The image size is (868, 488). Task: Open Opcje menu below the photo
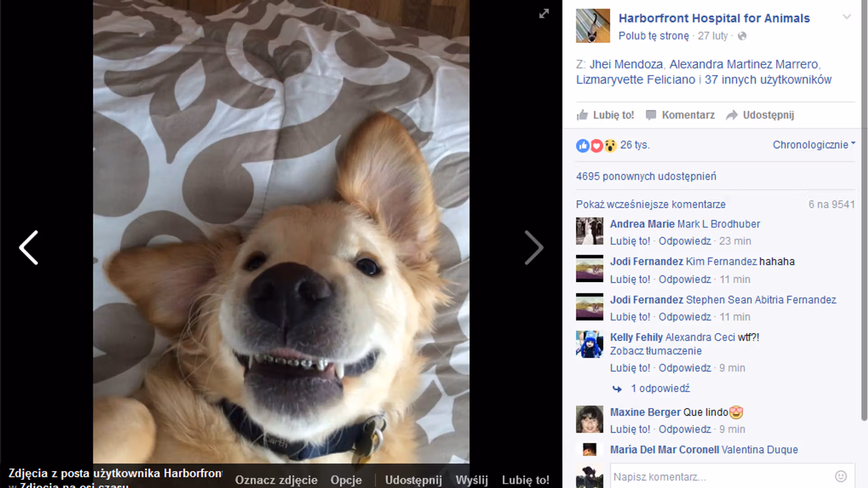pyautogui.click(x=346, y=480)
